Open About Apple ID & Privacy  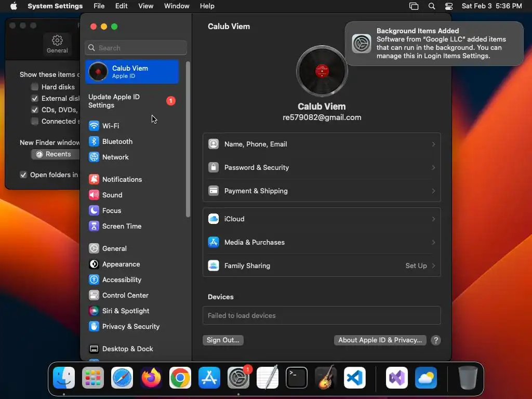(x=380, y=340)
